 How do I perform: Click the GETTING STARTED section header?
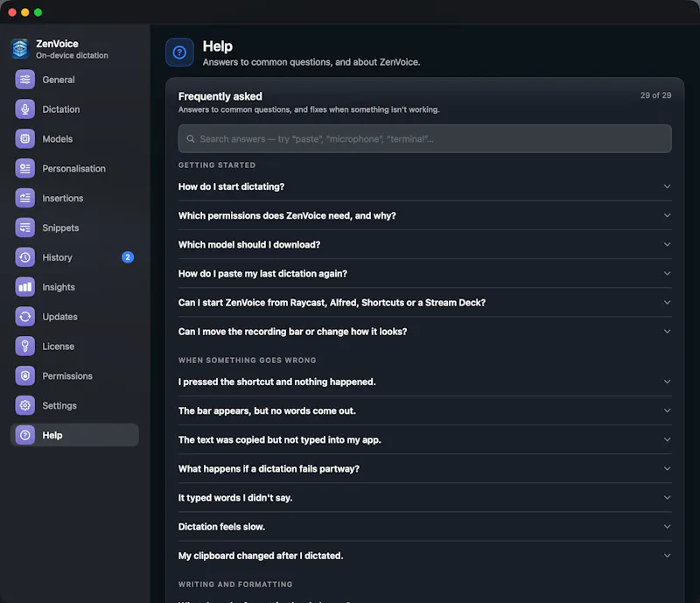point(217,165)
